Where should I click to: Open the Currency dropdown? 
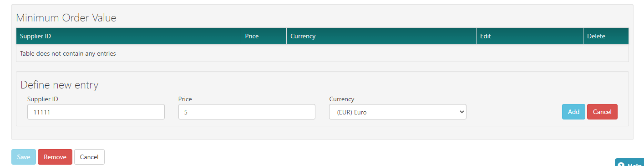(x=397, y=112)
